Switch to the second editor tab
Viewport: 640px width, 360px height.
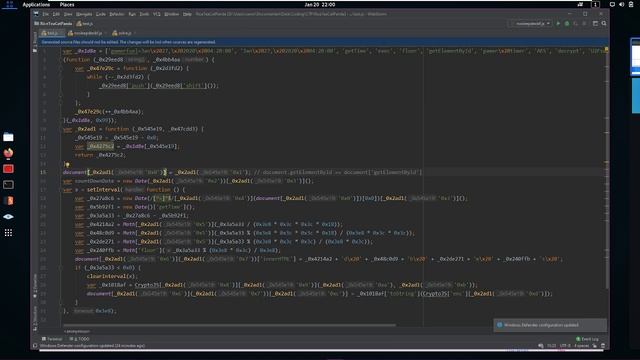tap(87, 33)
